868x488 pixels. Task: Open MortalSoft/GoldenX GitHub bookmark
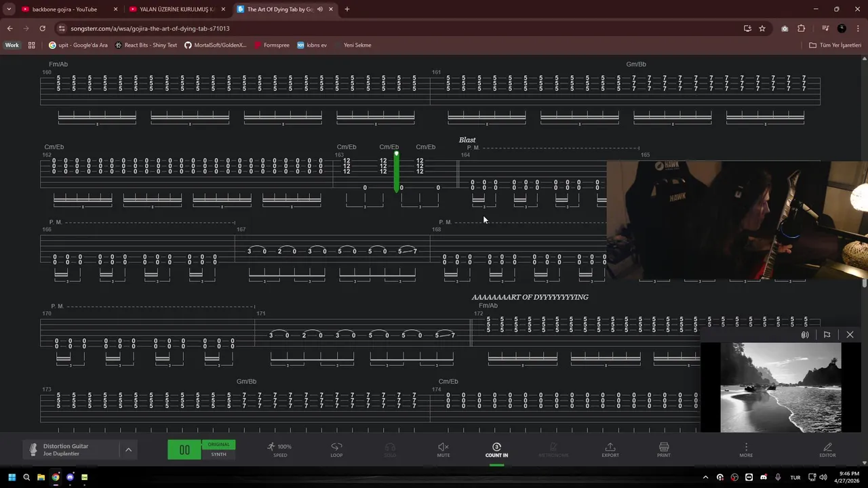pos(216,45)
